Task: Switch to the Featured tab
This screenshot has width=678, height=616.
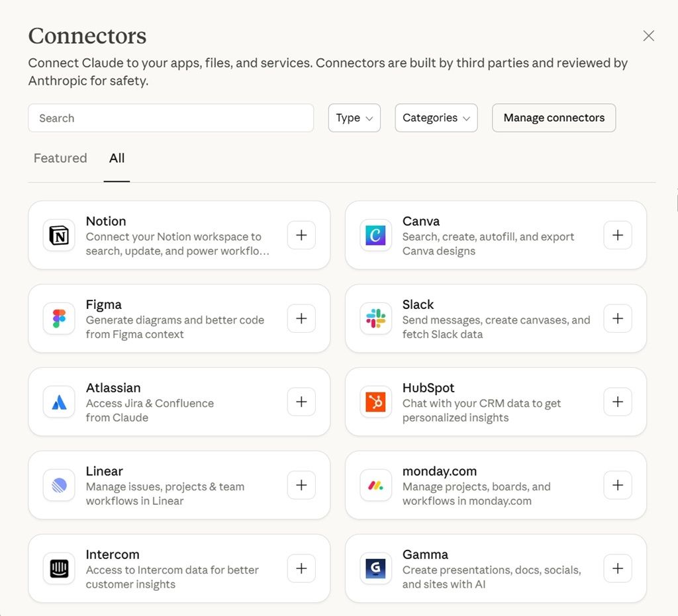Action: click(x=60, y=158)
